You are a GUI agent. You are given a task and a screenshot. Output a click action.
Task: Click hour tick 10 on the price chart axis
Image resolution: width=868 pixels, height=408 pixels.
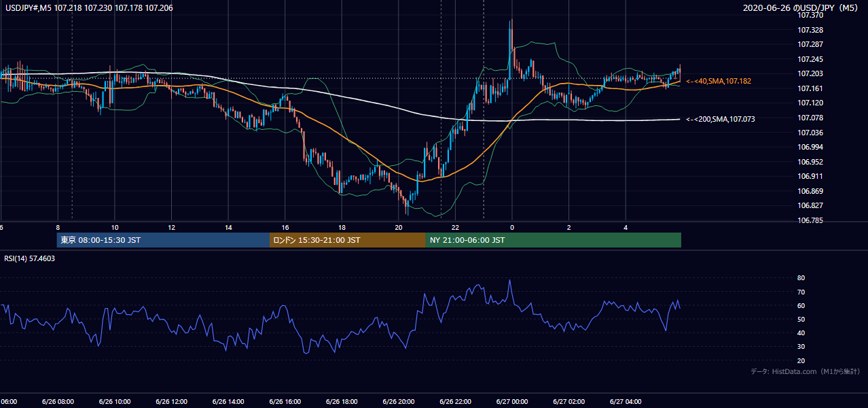(x=115, y=228)
